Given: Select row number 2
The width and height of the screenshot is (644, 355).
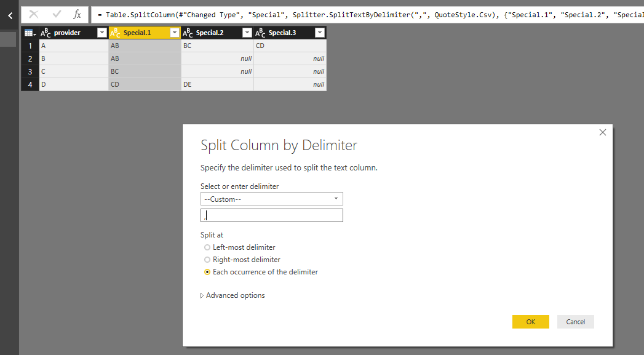Looking at the screenshot, I should [x=30, y=58].
